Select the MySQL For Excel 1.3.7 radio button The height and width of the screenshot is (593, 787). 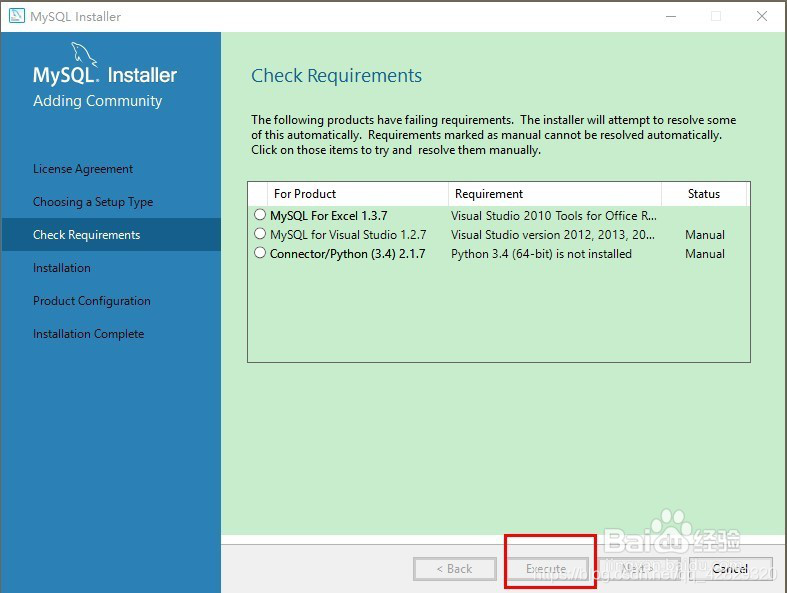[259, 215]
